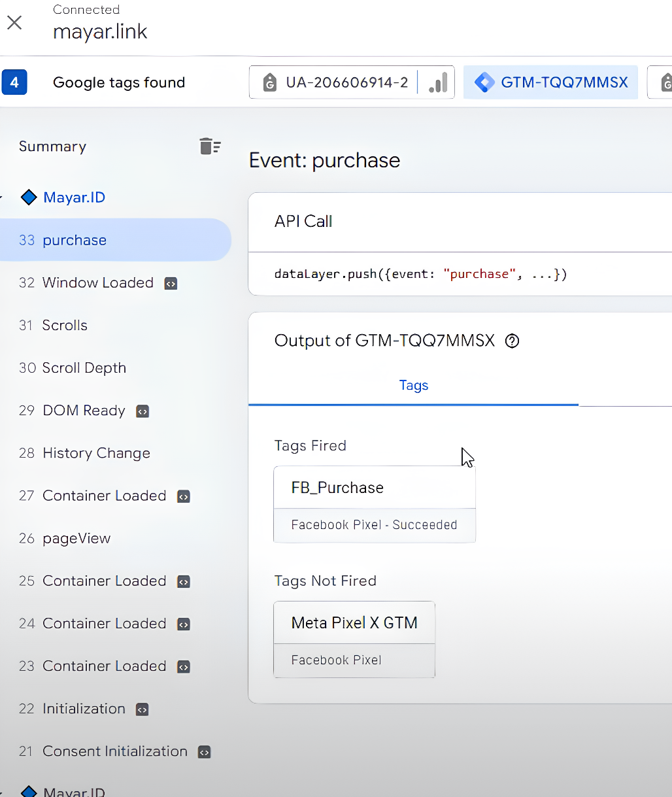Click the blue diamond beside top Mayar.ID
This screenshot has width=672, height=797.
(x=29, y=197)
